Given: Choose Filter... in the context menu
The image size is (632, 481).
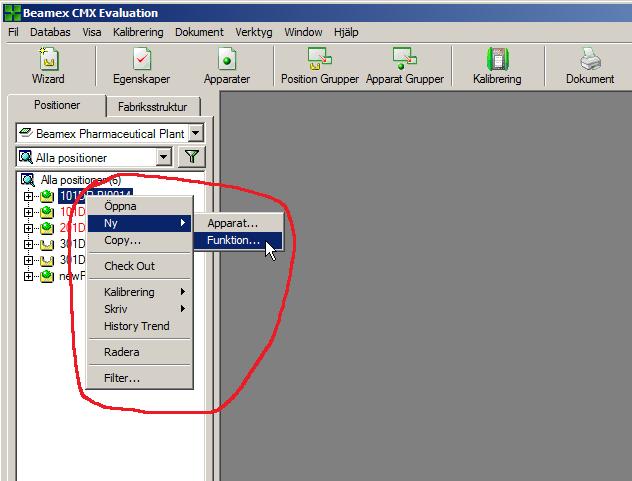Looking at the screenshot, I should (x=139, y=378).
